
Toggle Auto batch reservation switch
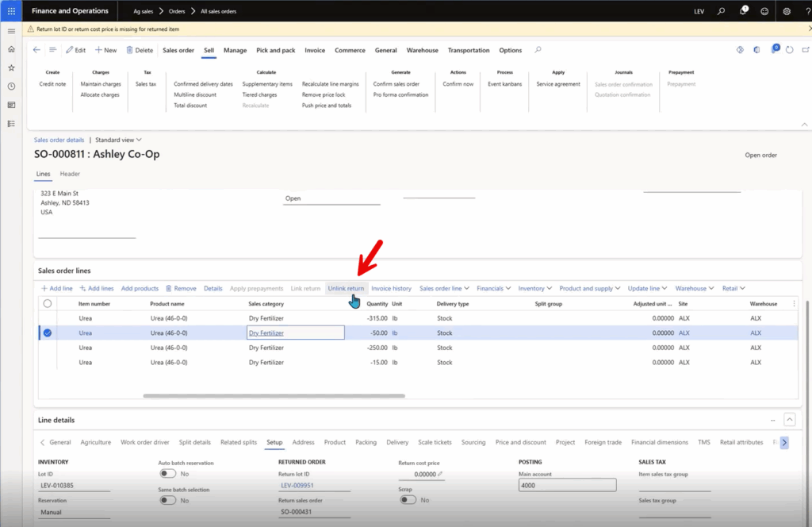coord(167,474)
